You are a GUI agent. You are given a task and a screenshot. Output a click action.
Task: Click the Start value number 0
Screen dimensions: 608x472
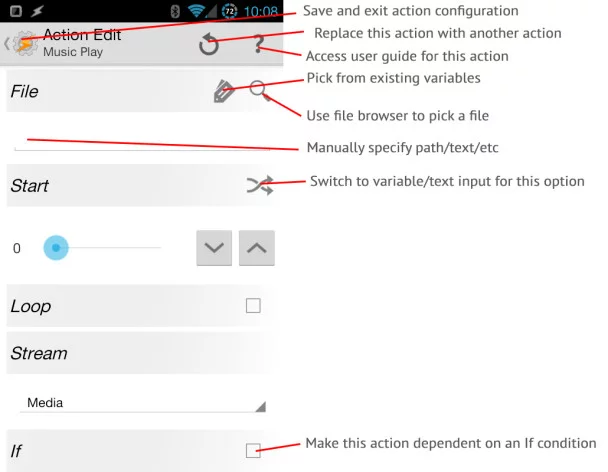tap(17, 248)
